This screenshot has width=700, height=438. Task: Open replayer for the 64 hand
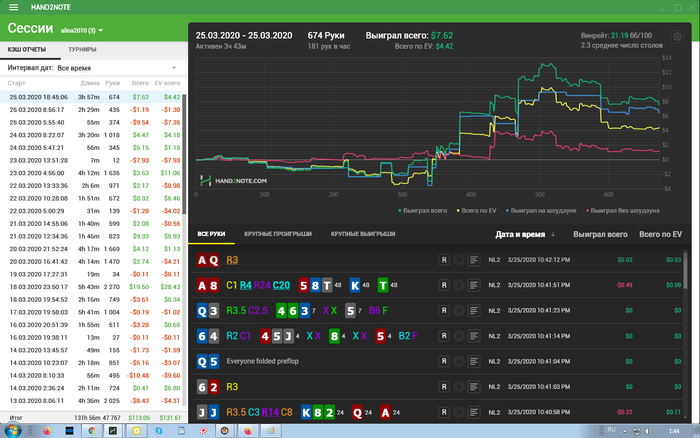[x=444, y=336]
